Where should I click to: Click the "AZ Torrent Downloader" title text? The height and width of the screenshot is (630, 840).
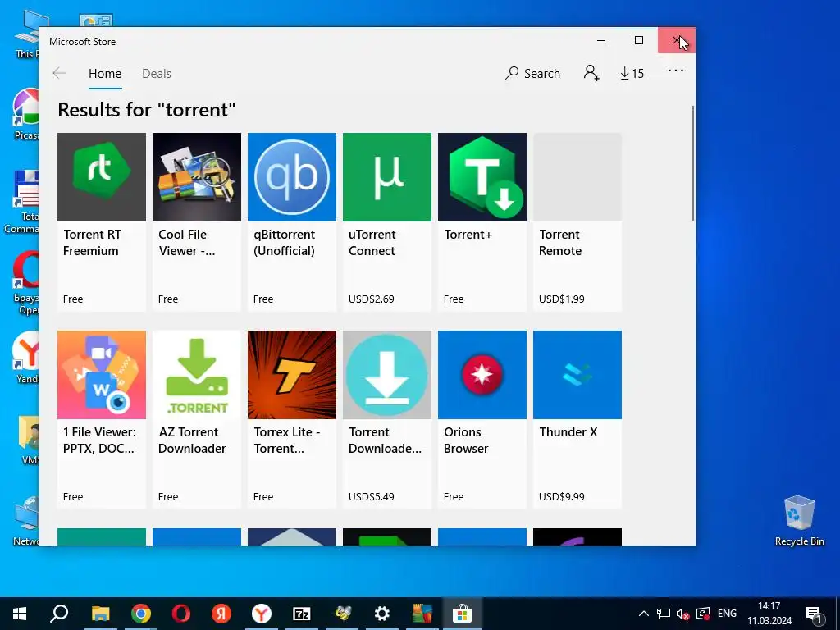192,441
